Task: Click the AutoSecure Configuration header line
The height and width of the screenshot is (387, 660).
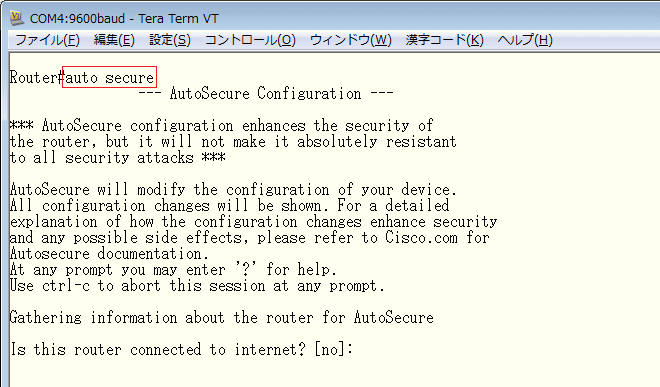Action: 266,93
